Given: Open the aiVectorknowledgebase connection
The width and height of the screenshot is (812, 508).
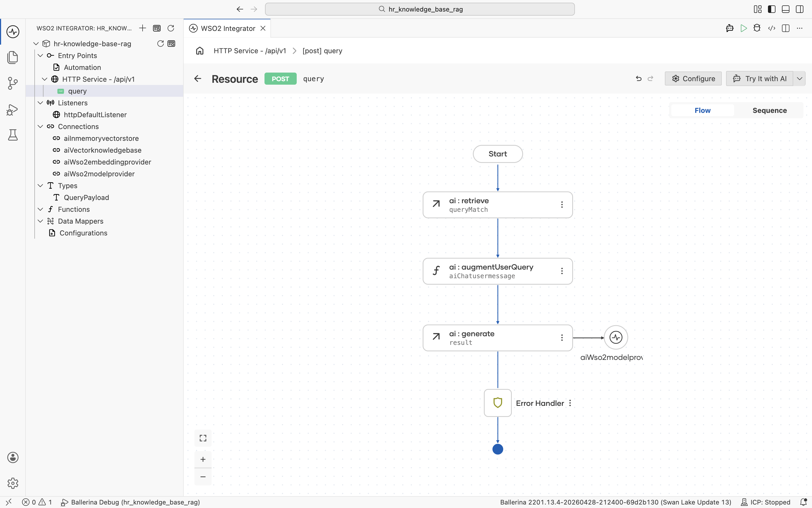Looking at the screenshot, I should click(x=105, y=150).
